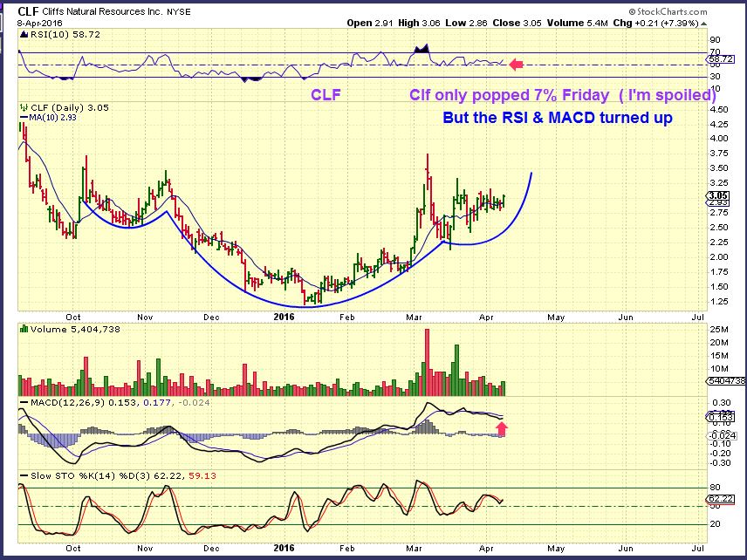Click the 0.153 tag on MACD axis
The width and height of the screenshot is (747, 560).
[721, 417]
